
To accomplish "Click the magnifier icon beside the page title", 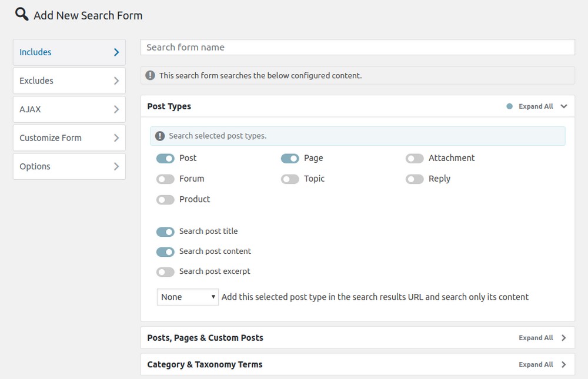I will pos(22,14).
